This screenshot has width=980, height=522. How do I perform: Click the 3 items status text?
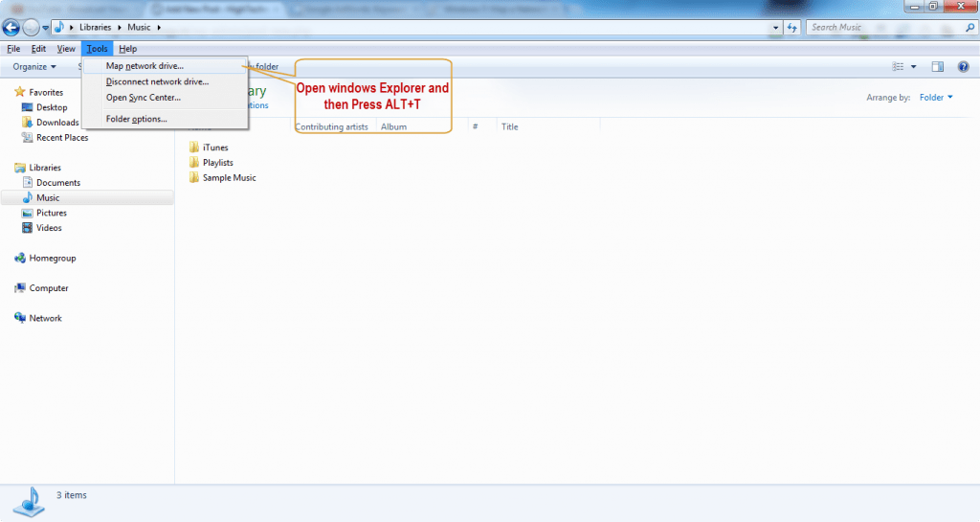pyautogui.click(x=71, y=495)
